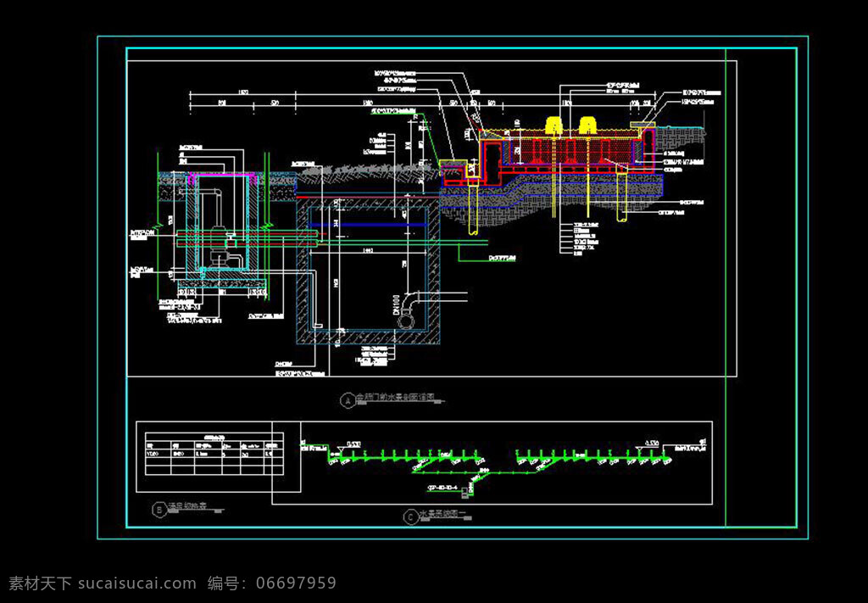Select the pump parameter table header row

point(214,444)
